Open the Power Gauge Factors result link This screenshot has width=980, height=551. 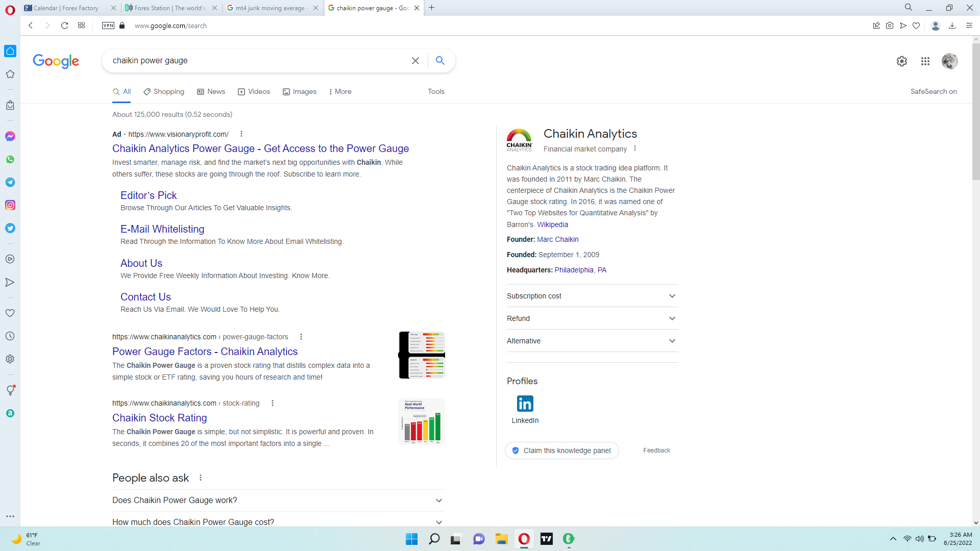pyautogui.click(x=205, y=352)
